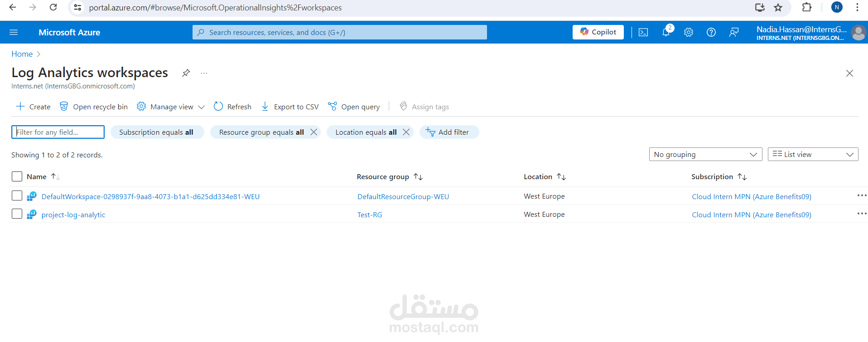The width and height of the screenshot is (868, 342).
Task: Open the Azure portal hamburger menu
Action: tap(14, 32)
